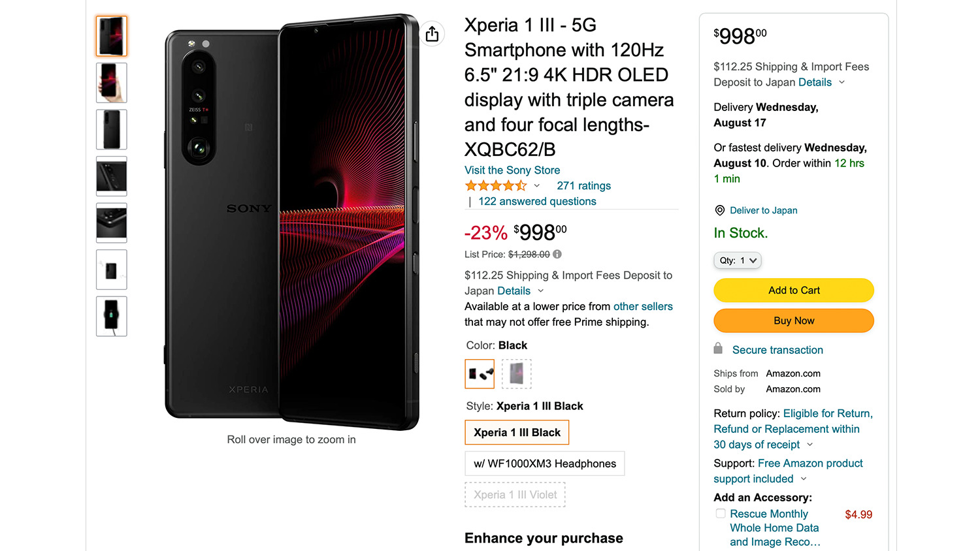This screenshot has width=980, height=551.
Task: Click the Add to Cart button
Action: [x=793, y=291]
